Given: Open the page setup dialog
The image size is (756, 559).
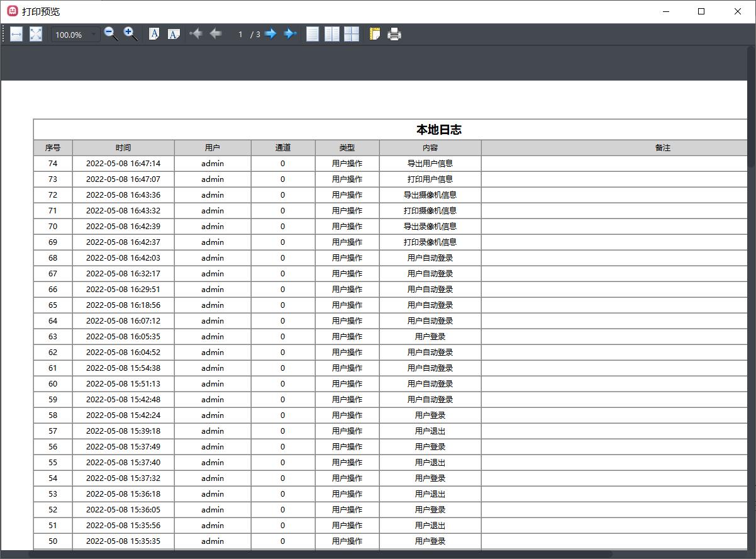Looking at the screenshot, I should 375,34.
